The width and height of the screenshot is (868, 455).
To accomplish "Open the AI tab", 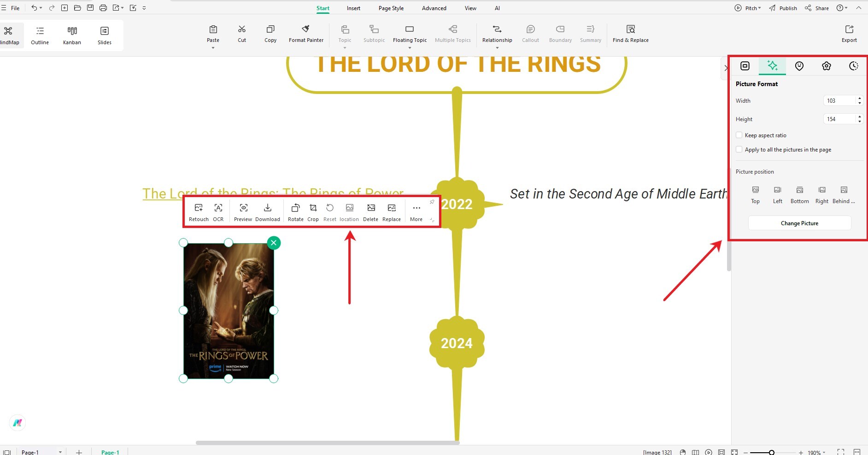I will point(497,8).
